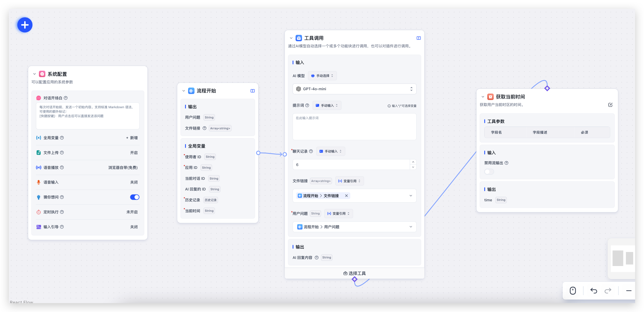This screenshot has height=312, width=644.
Task: Toggle the 猜你想问 switch off
Action: point(135,197)
